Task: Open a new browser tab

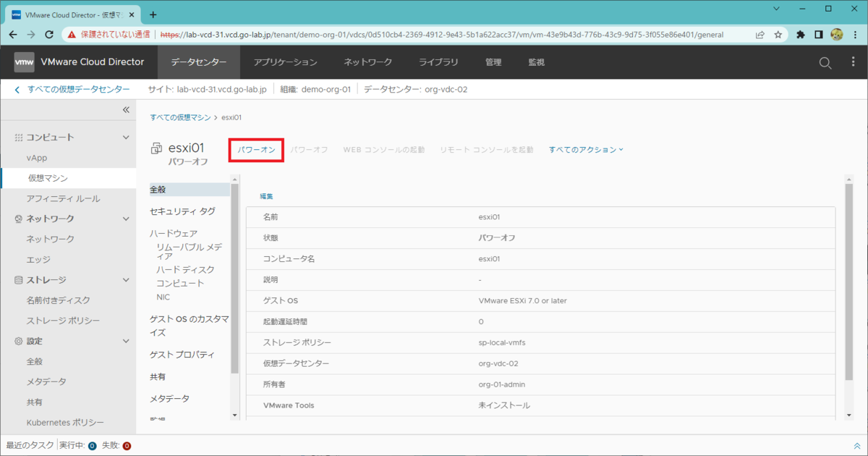Action: pos(153,14)
